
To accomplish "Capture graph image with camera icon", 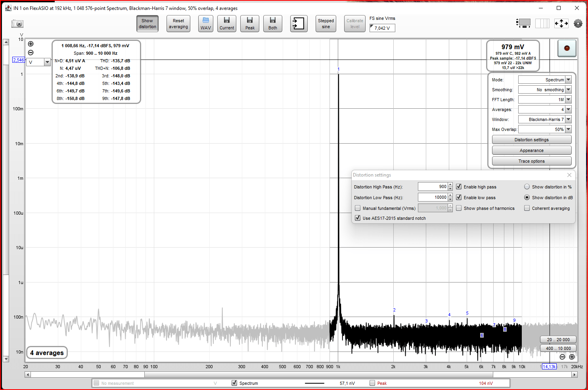I will tap(17, 24).
